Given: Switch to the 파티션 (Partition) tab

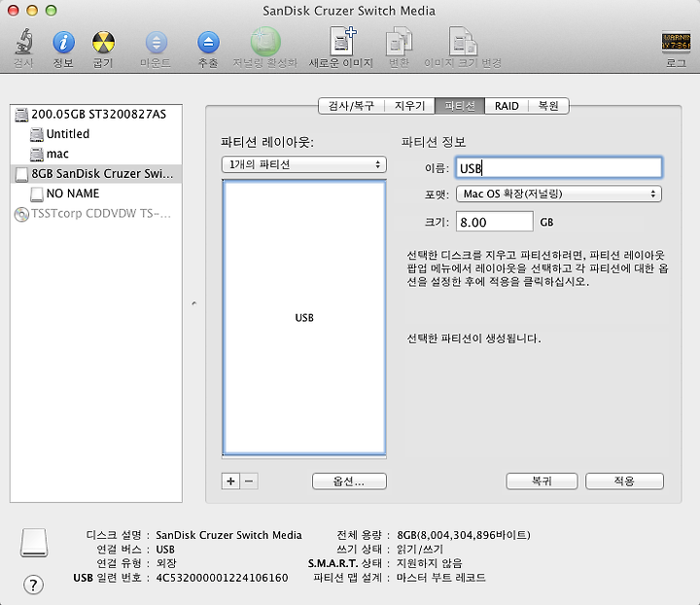Looking at the screenshot, I should (x=460, y=106).
